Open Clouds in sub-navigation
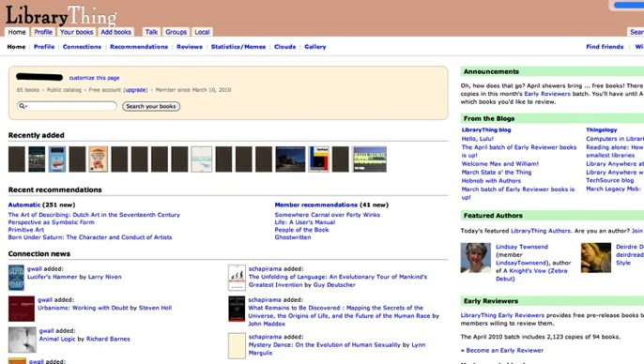This screenshot has height=364, width=644. click(x=284, y=47)
